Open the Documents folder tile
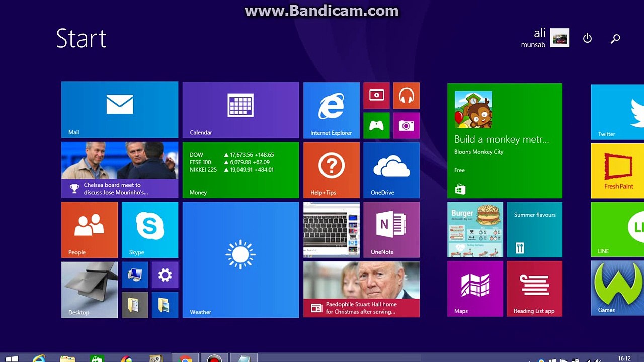This screenshot has height=362, width=644. pos(135,305)
